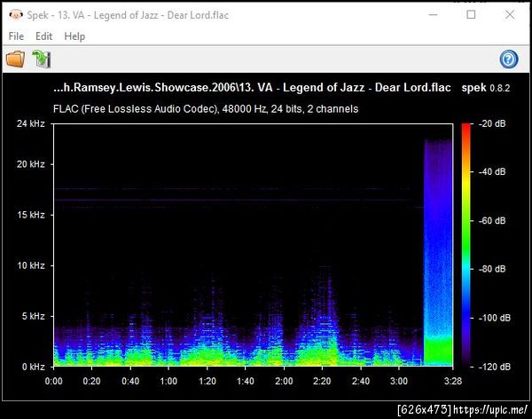Click the -40 dB scale label
The width and height of the screenshot is (532, 419).
coord(492,171)
